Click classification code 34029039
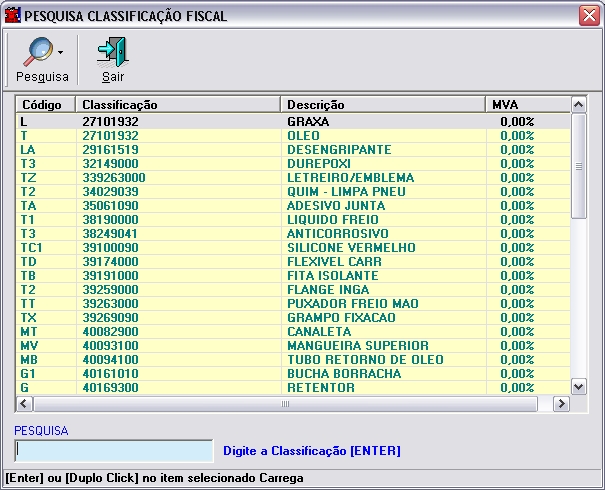 click(x=110, y=191)
